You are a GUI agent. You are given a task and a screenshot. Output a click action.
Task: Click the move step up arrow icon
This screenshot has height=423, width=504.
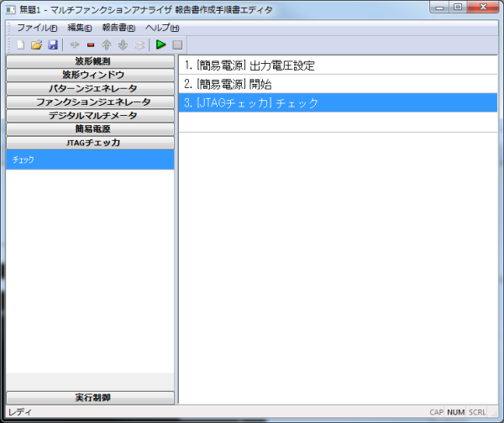[107, 45]
